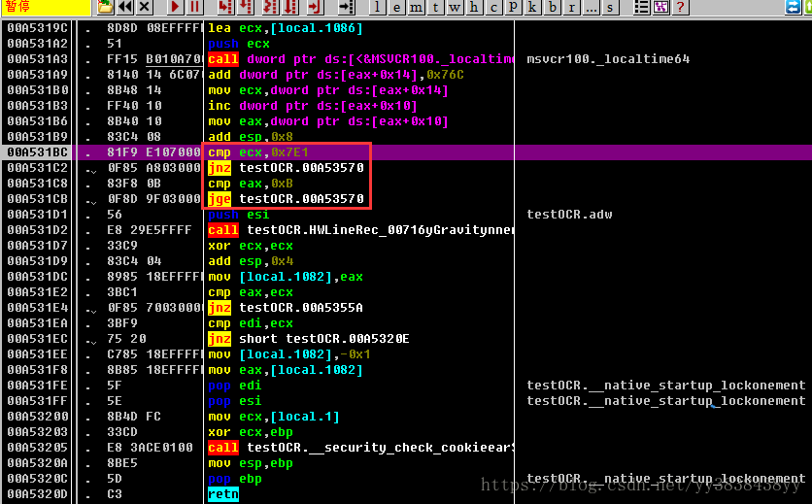Click the address 00A5320D in the address column

37,494
